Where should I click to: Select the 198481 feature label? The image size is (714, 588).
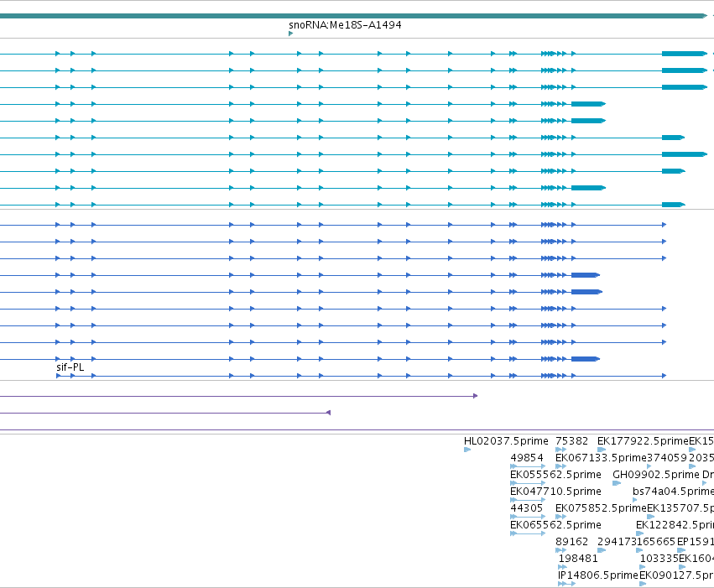click(x=578, y=559)
